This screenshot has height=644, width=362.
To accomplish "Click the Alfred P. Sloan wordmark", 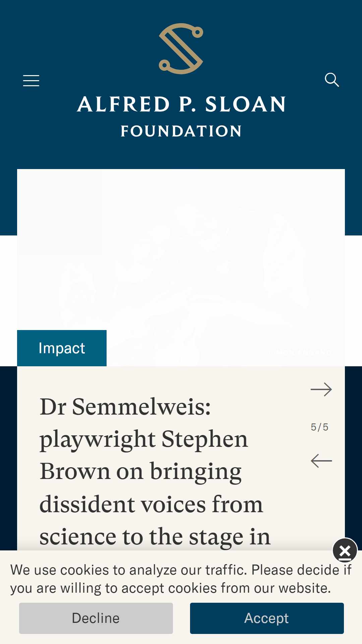I will (181, 104).
